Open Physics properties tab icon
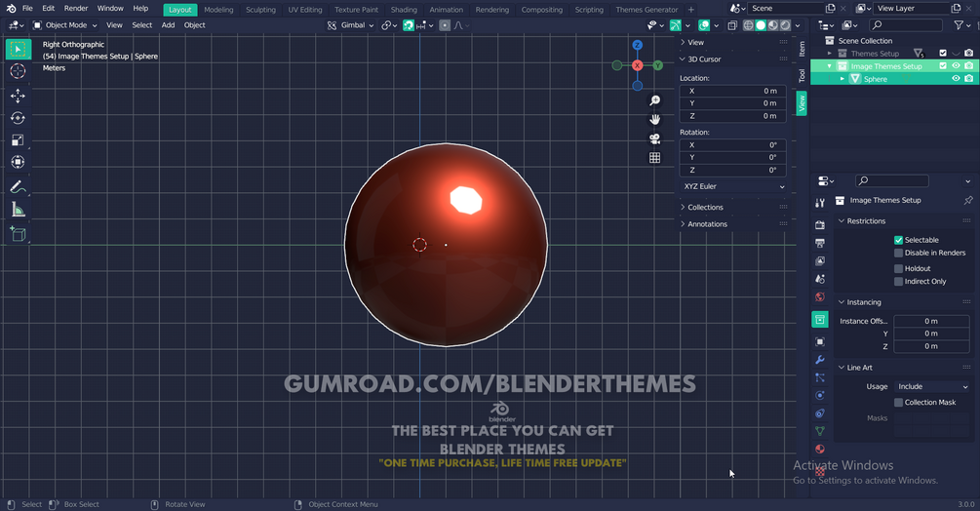Image resolution: width=980 pixels, height=511 pixels. [x=820, y=395]
